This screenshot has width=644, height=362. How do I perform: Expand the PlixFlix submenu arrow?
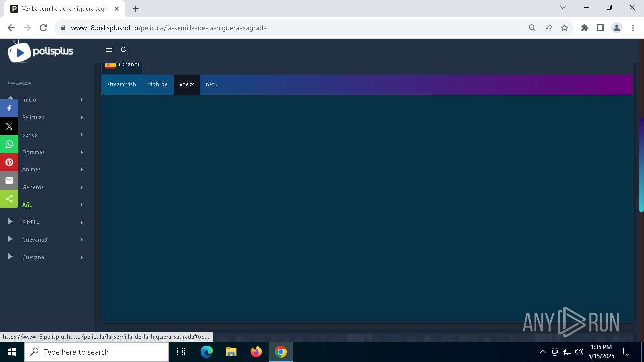pos(82,222)
